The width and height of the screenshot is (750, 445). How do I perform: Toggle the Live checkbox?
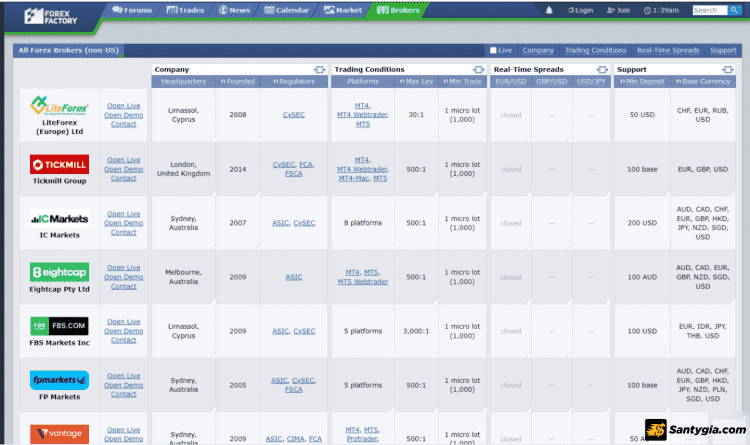tap(493, 50)
